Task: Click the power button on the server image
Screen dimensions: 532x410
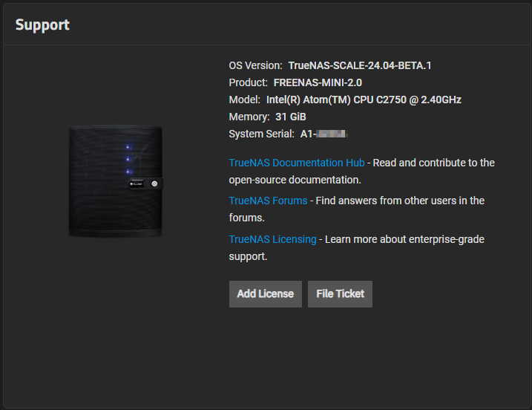Action: [155, 183]
